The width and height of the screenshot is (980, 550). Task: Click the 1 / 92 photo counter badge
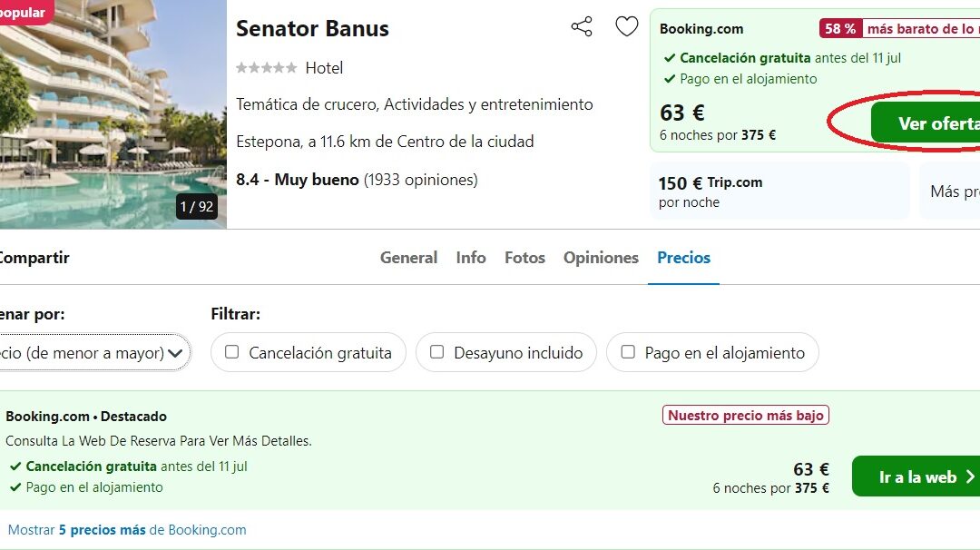point(197,206)
